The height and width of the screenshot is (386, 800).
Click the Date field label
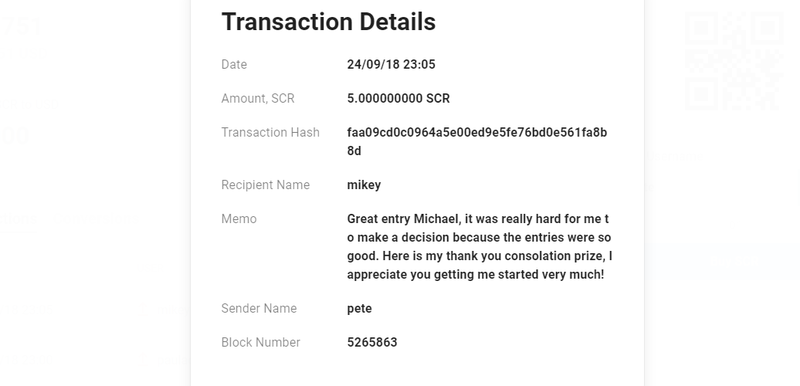[234, 65]
